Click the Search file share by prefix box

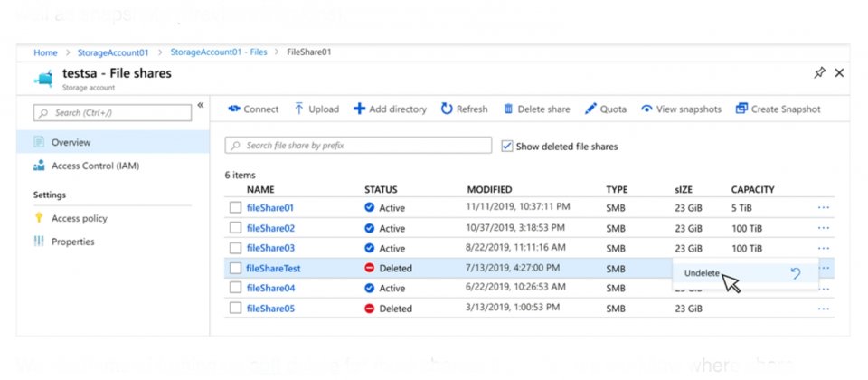(358, 145)
